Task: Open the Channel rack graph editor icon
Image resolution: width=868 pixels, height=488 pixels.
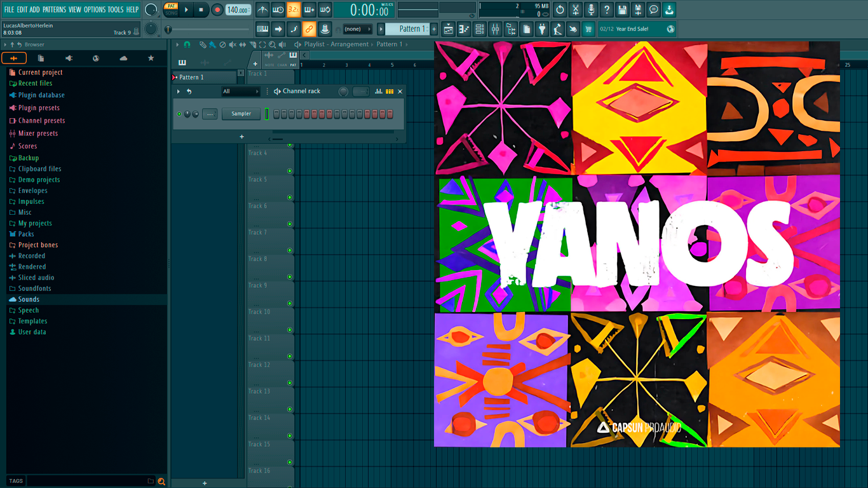Action: (379, 91)
